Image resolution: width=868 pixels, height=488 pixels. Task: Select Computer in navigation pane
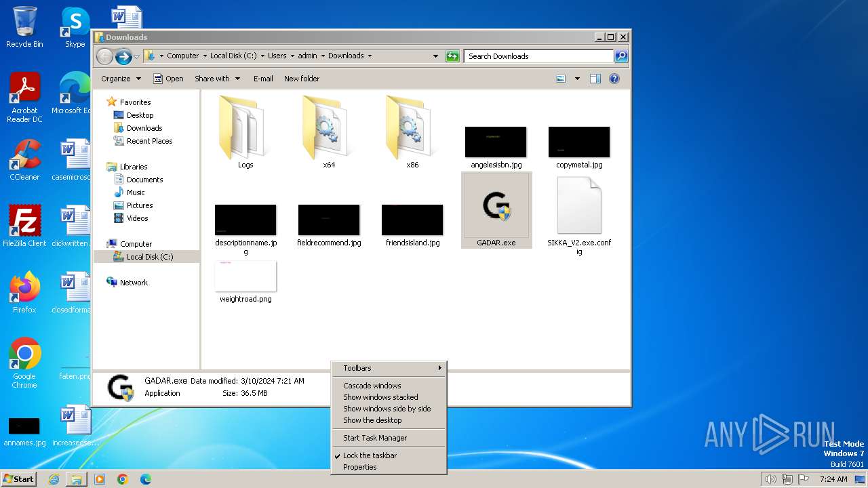136,244
